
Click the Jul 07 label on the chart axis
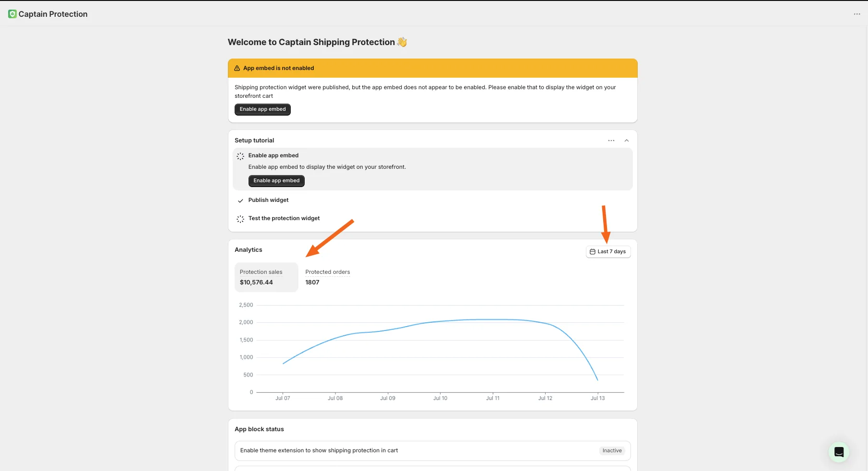(x=283, y=398)
